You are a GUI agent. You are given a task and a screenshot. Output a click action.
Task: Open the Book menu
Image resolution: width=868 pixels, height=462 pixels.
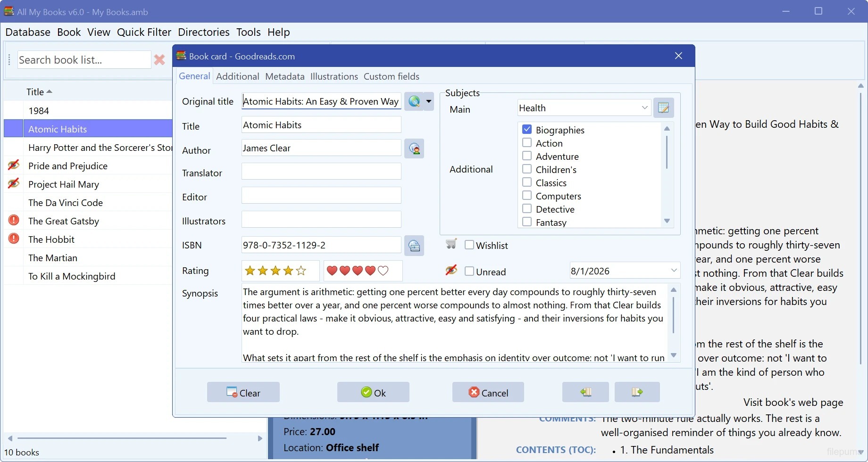(69, 32)
